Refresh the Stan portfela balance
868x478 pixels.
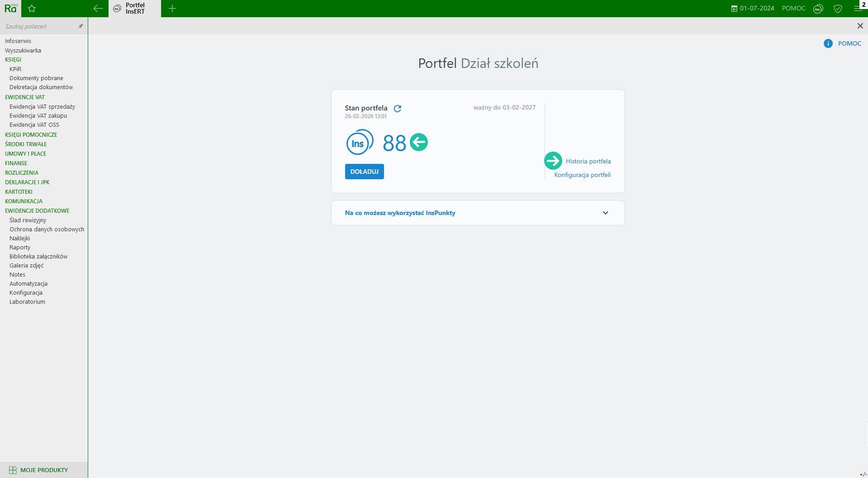(398, 109)
